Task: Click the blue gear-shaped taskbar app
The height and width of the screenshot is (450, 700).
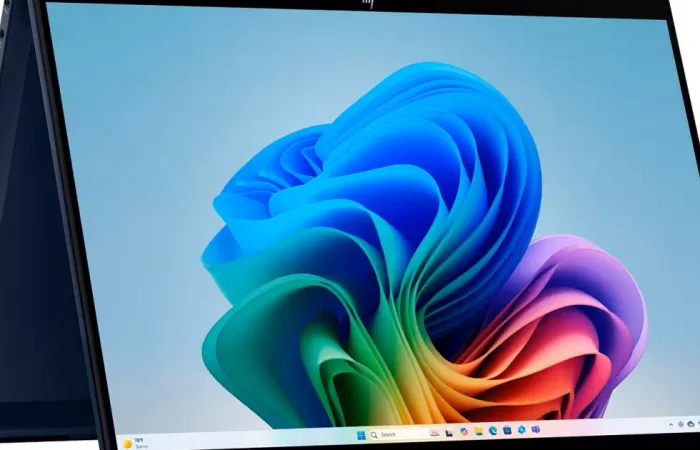Action: click(x=521, y=430)
